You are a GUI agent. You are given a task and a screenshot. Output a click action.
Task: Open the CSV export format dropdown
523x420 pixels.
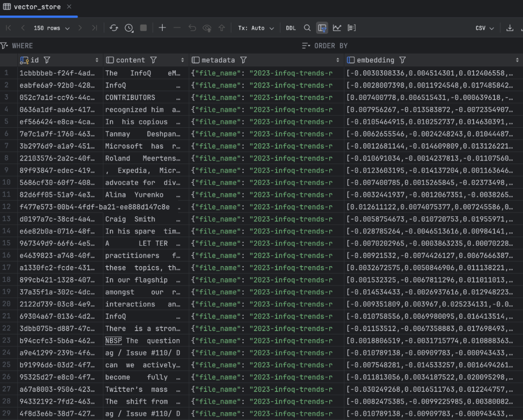pyautogui.click(x=484, y=28)
